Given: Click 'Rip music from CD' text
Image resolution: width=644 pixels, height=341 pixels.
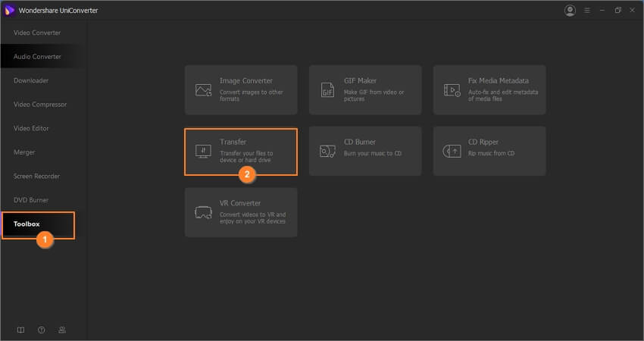Looking at the screenshot, I should pos(491,153).
